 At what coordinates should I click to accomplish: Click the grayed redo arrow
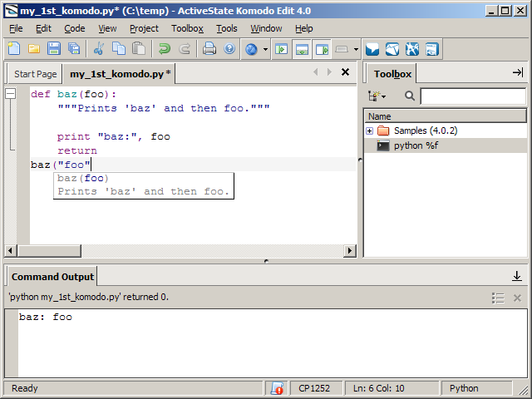click(x=185, y=49)
